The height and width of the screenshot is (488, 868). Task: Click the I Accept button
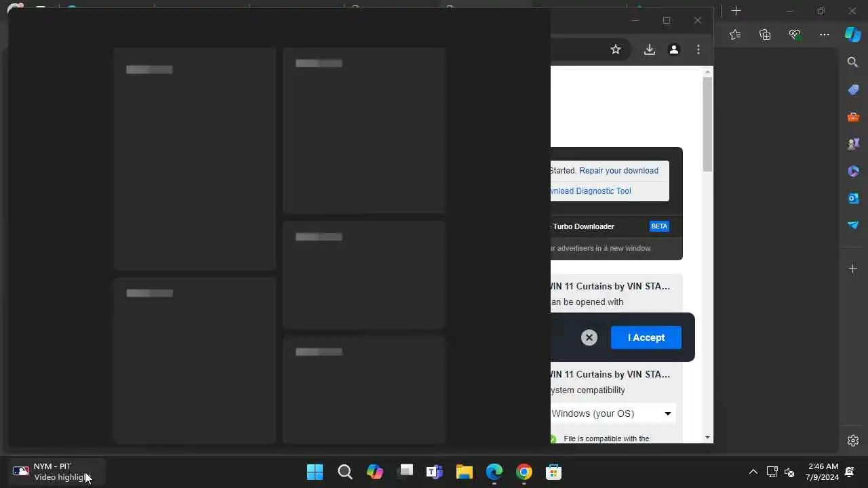(646, 338)
